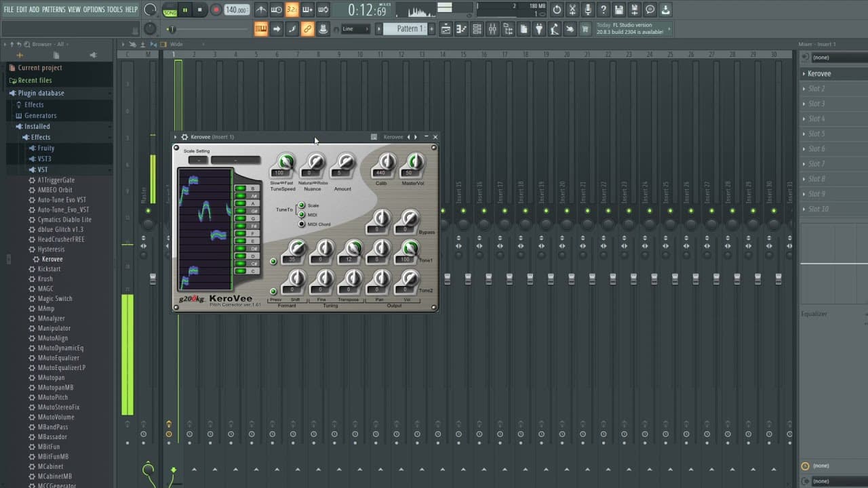Open the Channel rack icon

click(x=477, y=28)
